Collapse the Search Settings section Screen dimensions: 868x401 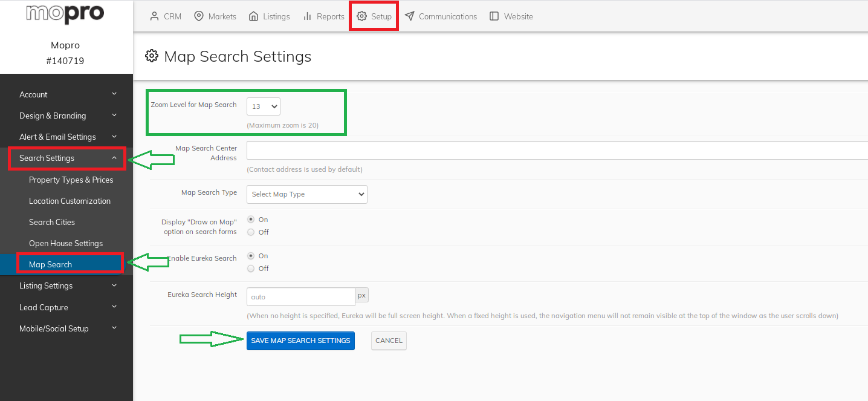[x=66, y=158]
